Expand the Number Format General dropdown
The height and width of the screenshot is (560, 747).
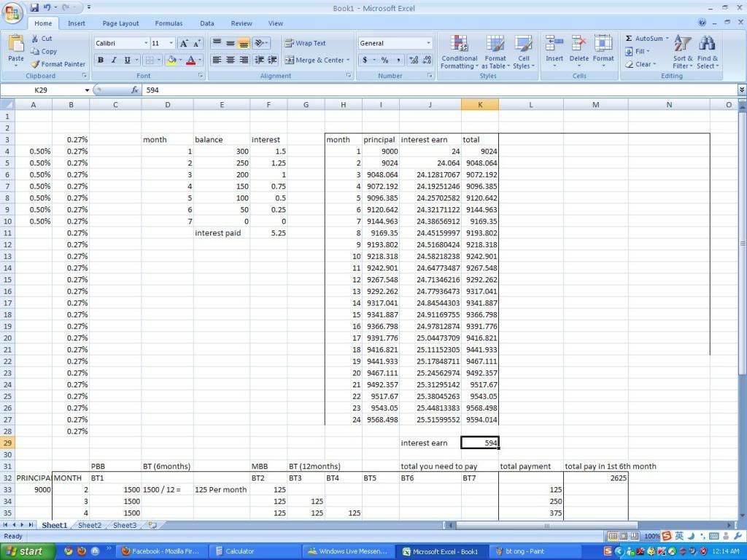click(x=428, y=44)
